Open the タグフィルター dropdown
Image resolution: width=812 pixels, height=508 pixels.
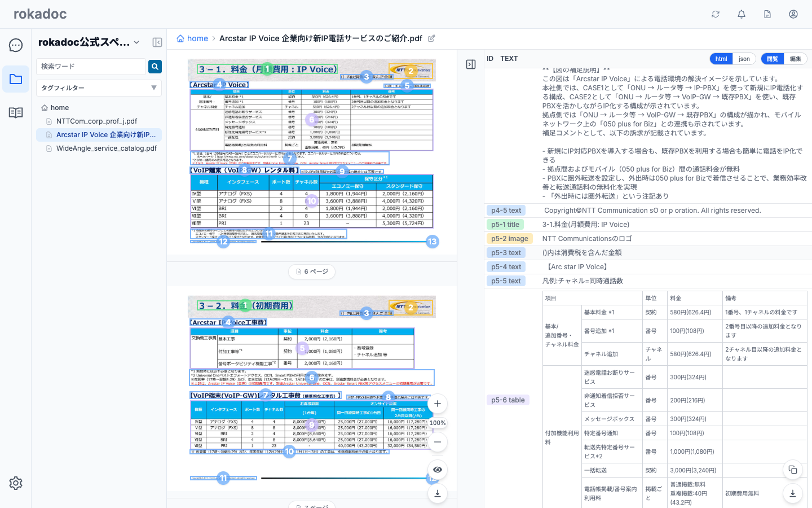(x=99, y=88)
